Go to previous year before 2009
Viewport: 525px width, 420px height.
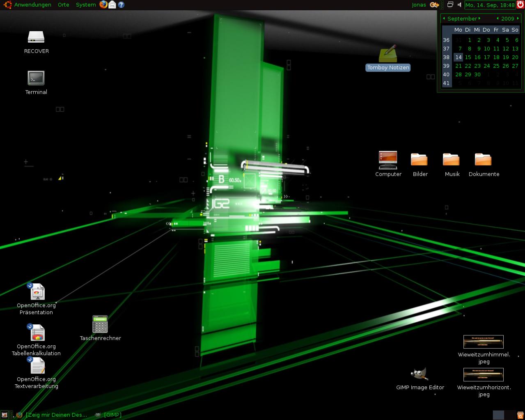[497, 18]
